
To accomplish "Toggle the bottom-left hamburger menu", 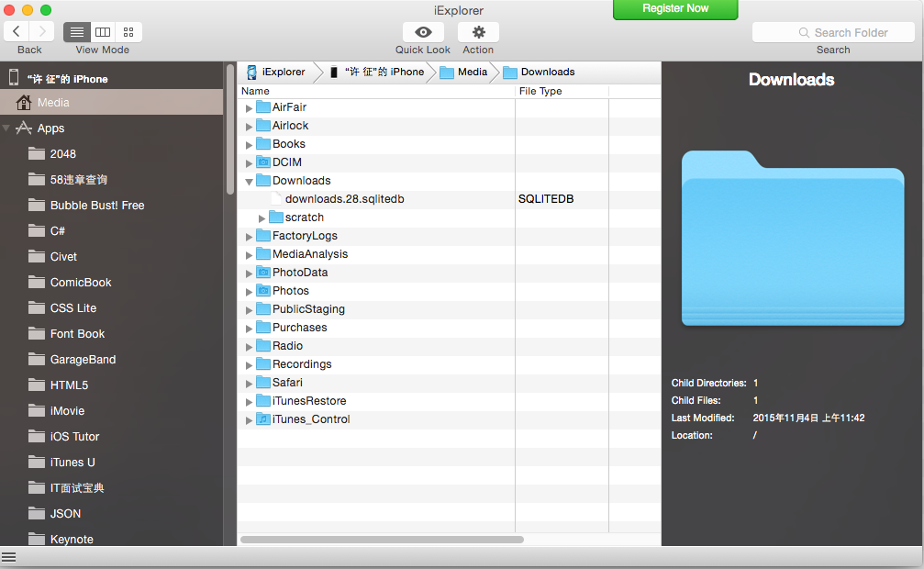I will point(8,557).
